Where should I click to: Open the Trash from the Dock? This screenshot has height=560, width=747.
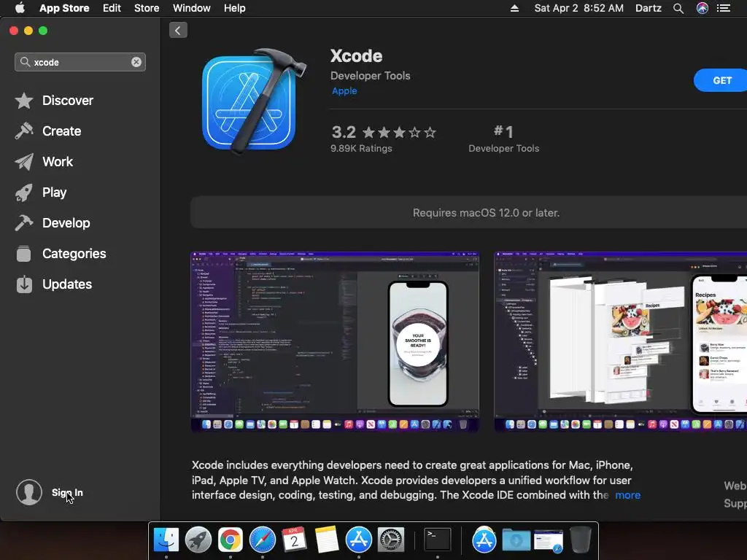pos(581,540)
